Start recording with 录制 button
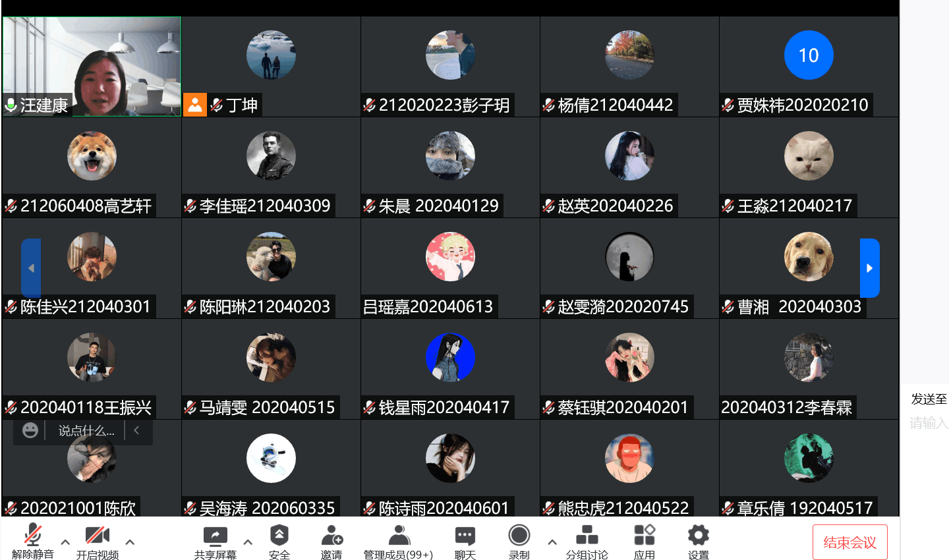Image resolution: width=949 pixels, height=560 pixels. click(519, 536)
